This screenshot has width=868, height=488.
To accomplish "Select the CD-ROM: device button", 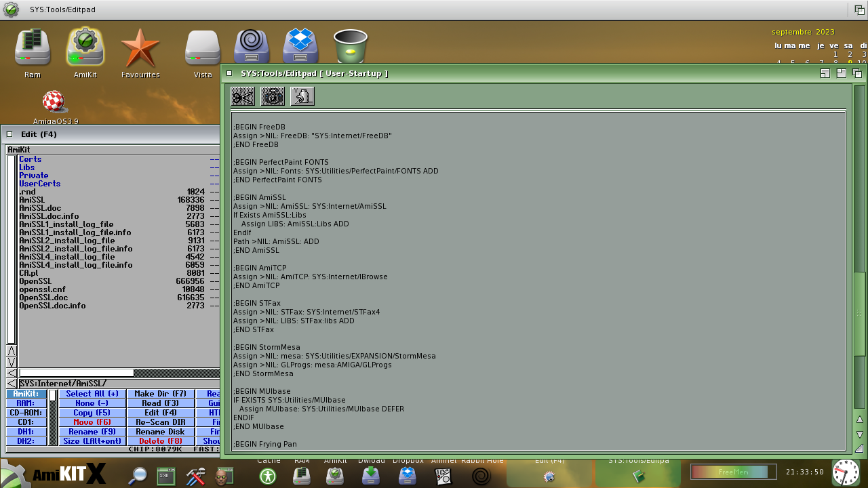I will pos(26,413).
